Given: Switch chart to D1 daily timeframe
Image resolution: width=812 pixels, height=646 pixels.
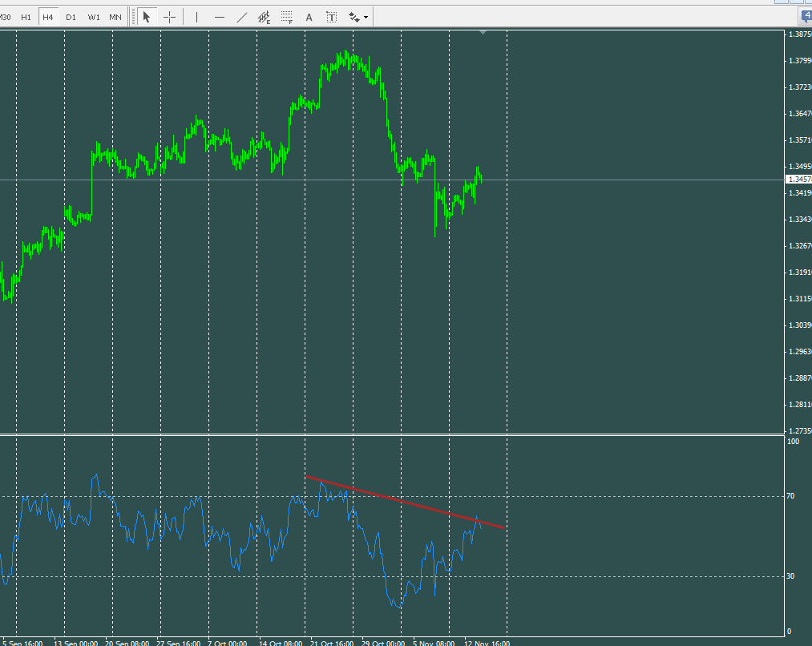Looking at the screenshot, I should point(71,17).
